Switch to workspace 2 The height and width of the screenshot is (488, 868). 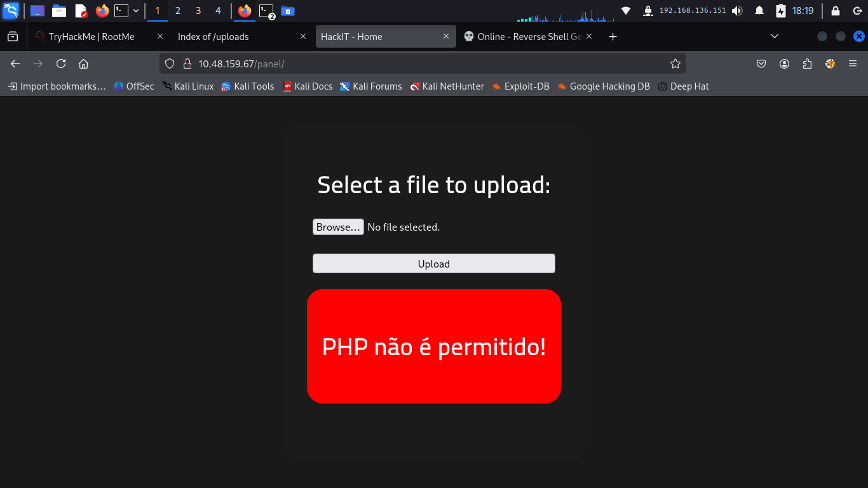coord(178,11)
